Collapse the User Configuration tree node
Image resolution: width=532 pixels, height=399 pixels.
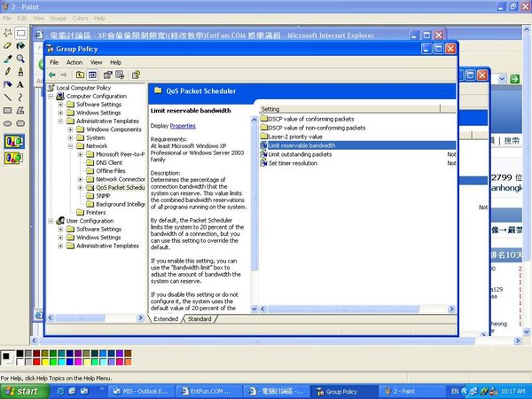pyautogui.click(x=51, y=221)
